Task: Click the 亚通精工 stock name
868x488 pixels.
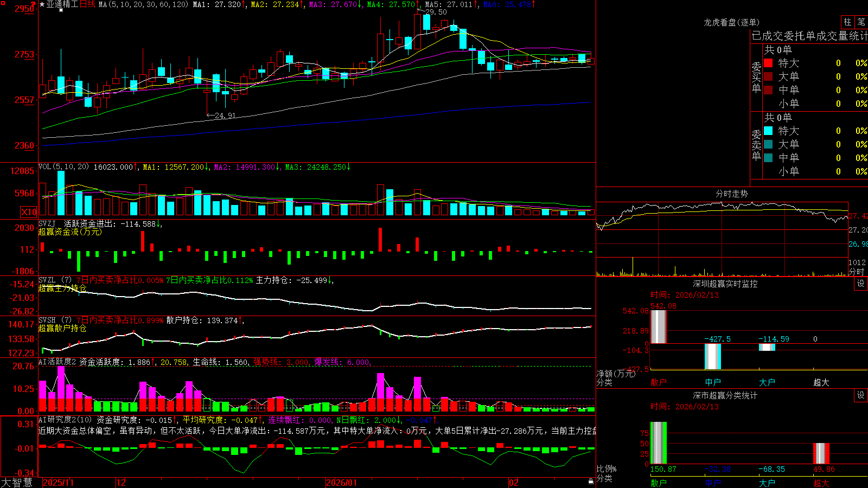Action: [x=62, y=4]
